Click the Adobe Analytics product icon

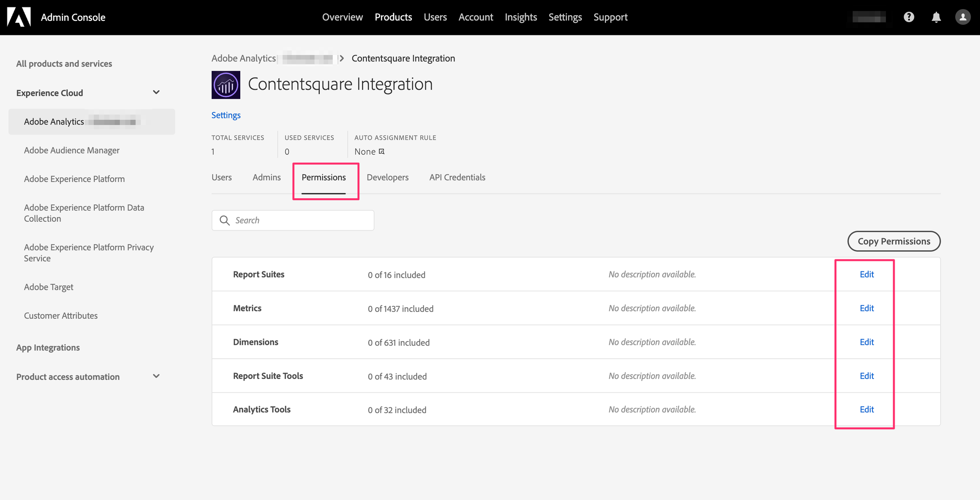(x=226, y=85)
